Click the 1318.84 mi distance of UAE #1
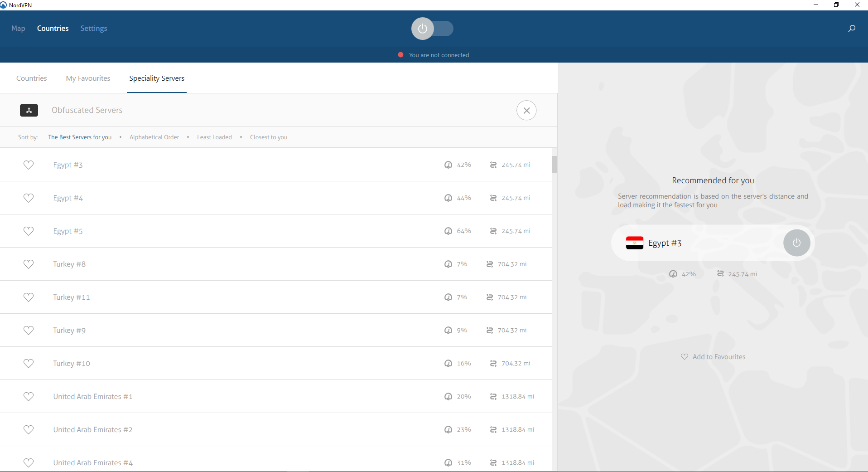Viewport: 868px width, 472px height. tap(518, 397)
